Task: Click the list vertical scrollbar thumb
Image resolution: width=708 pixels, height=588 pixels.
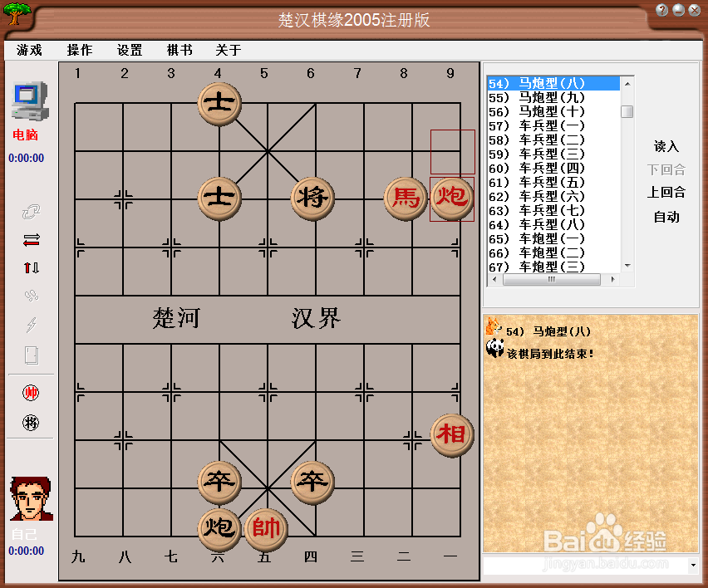Action: tap(627, 111)
